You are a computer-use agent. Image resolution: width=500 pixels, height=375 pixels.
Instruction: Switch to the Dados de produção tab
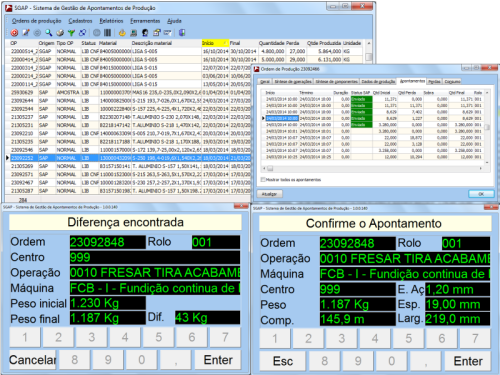378,81
